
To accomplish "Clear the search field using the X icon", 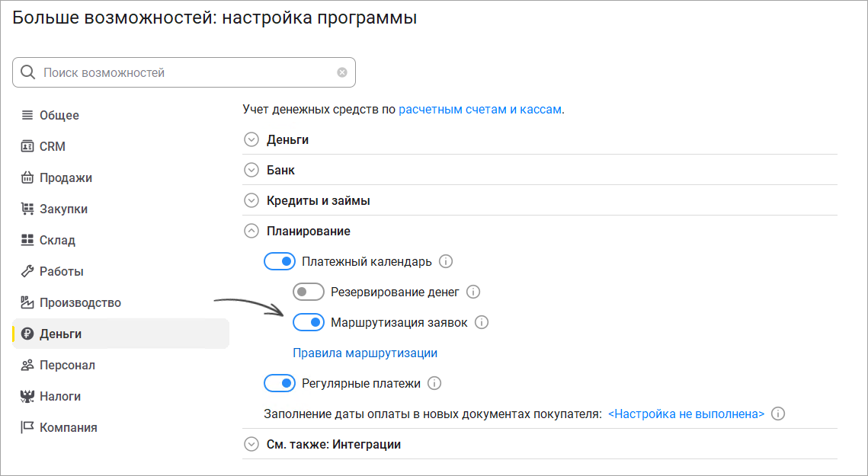I will tap(342, 72).
